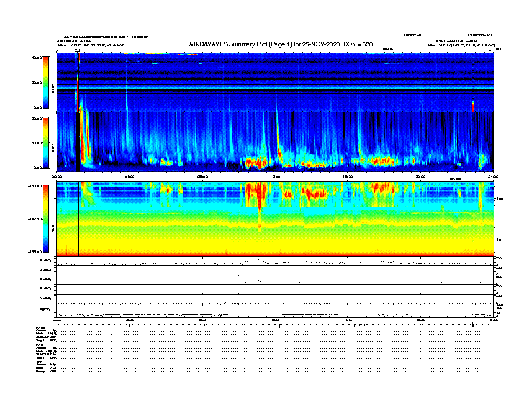The height and width of the screenshot is (411, 532).
Task: Click the 00:00 label under RAD1 spectrogram
Action: (x=57, y=177)
